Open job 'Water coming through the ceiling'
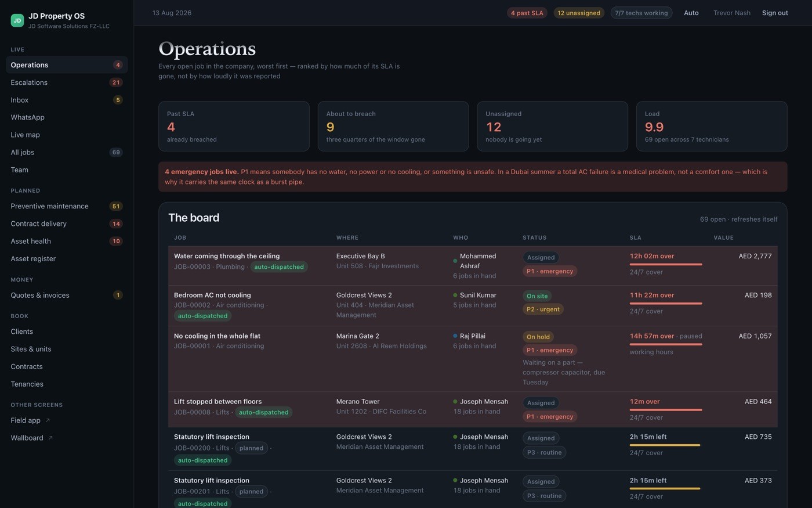The height and width of the screenshot is (508, 812). click(227, 256)
